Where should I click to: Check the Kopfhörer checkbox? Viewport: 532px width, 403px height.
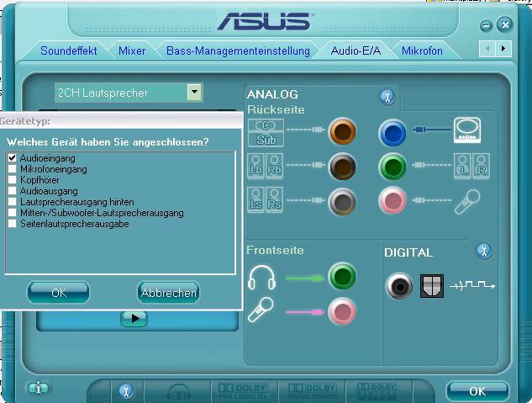coord(13,179)
